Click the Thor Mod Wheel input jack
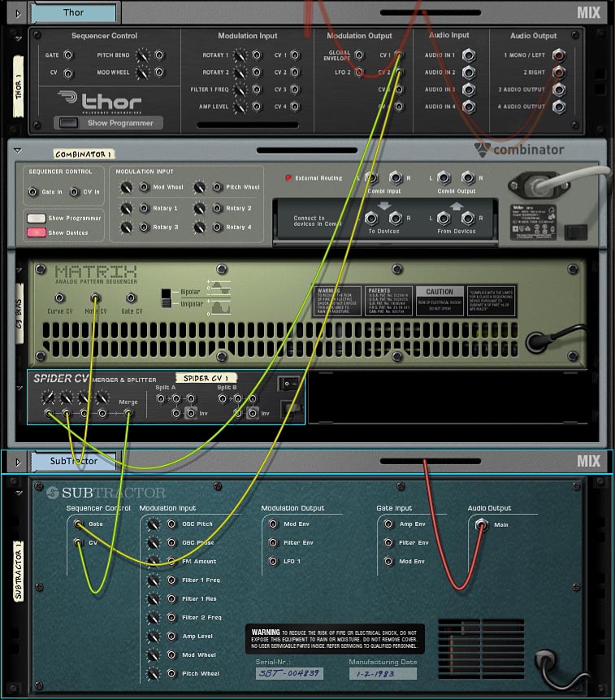This screenshot has height=700, width=615. click(159, 72)
